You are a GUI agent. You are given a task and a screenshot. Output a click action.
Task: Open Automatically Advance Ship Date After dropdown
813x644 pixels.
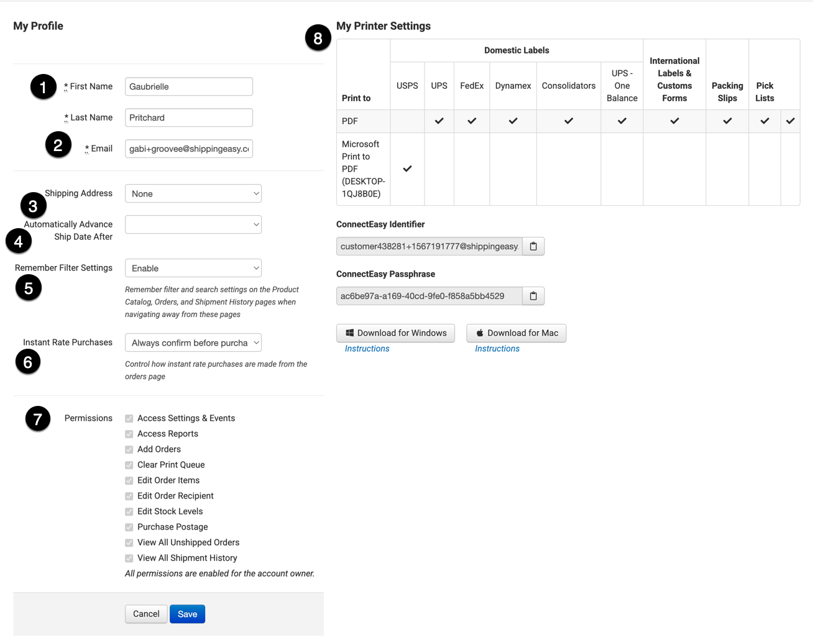(x=193, y=224)
